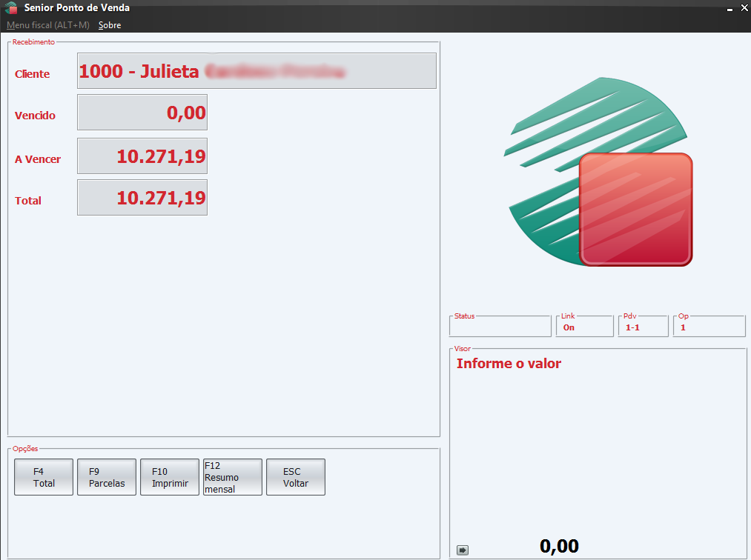Click the 'A Vencer' label
The height and width of the screenshot is (560, 751).
pyautogui.click(x=38, y=159)
